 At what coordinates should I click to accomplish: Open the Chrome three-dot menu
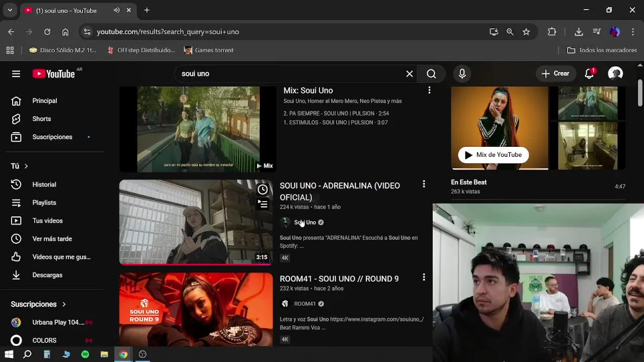pyautogui.click(x=632, y=32)
